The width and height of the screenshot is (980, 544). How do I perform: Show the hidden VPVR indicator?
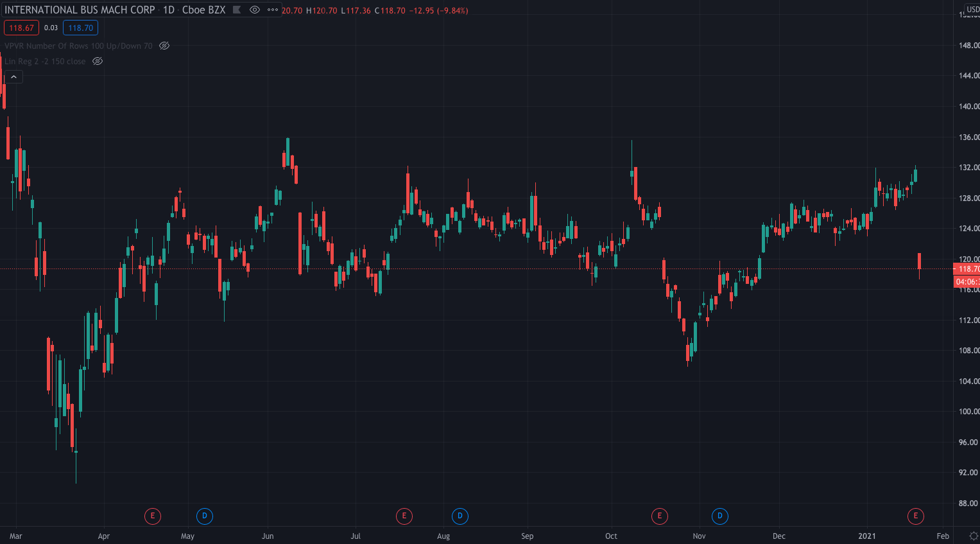coord(164,46)
